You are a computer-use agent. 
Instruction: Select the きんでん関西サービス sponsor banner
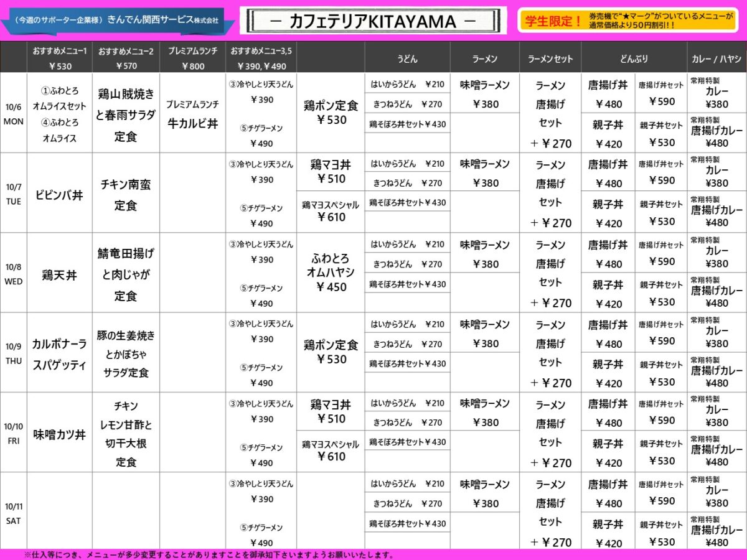point(118,21)
